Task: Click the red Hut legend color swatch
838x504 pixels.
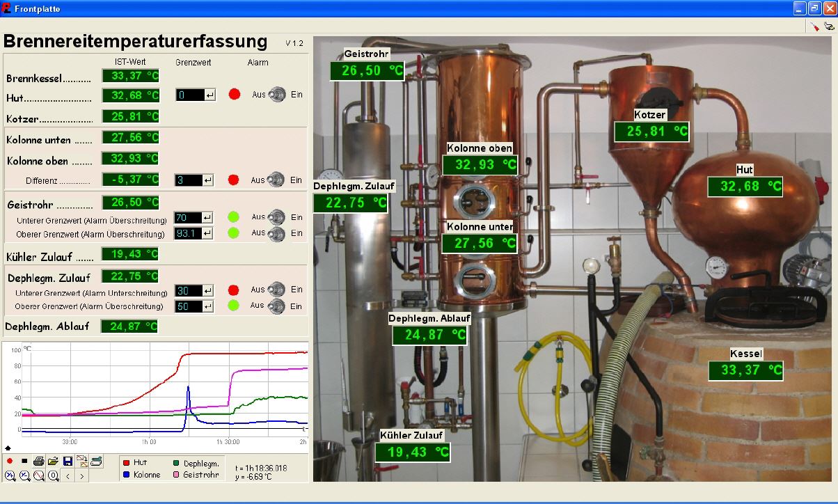Action: tap(127, 462)
